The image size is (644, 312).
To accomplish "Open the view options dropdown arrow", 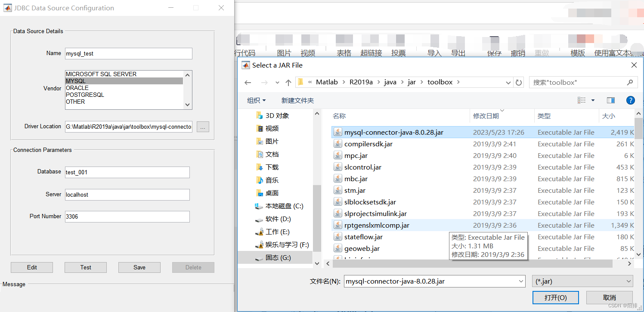I will click(x=593, y=100).
